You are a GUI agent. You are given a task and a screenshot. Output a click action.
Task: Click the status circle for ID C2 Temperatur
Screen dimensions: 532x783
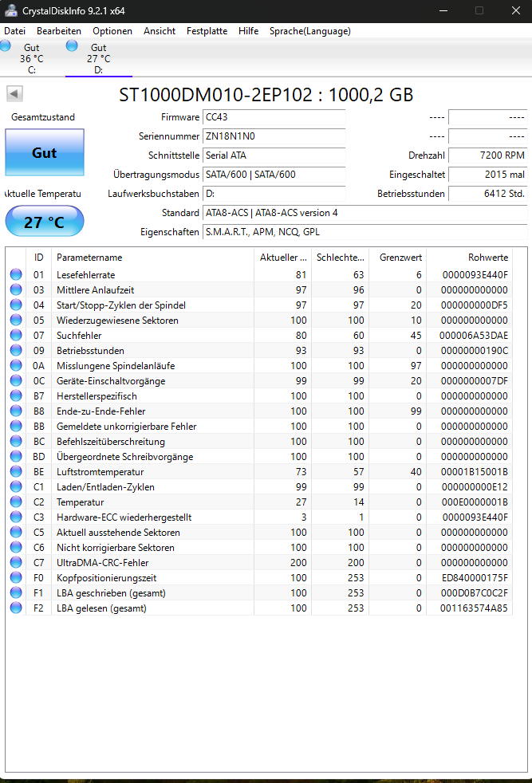pyautogui.click(x=16, y=502)
